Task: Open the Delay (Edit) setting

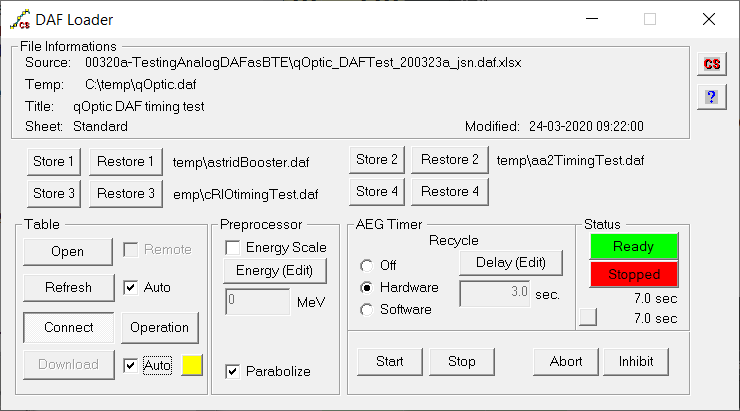Action: click(511, 262)
